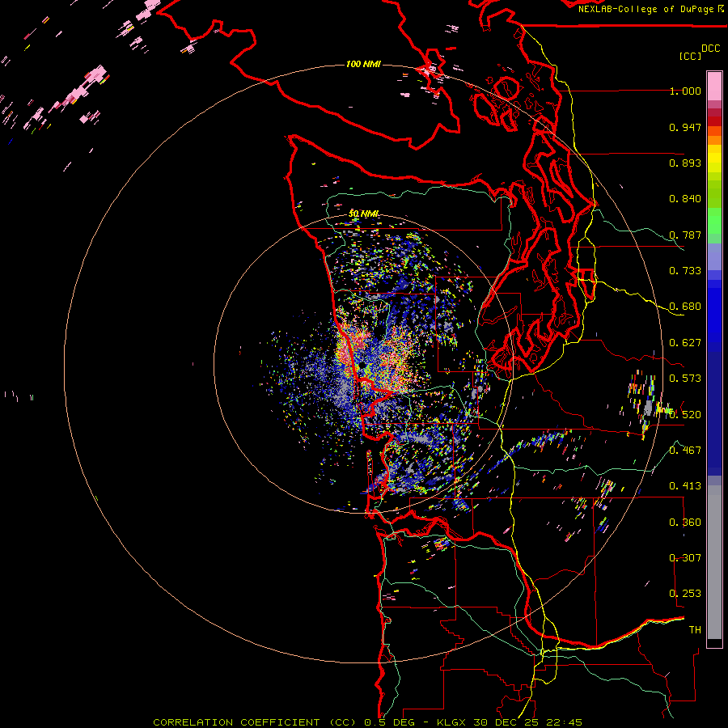Select the 0.413 scale value
The width and height of the screenshot is (728, 728).
tap(685, 486)
